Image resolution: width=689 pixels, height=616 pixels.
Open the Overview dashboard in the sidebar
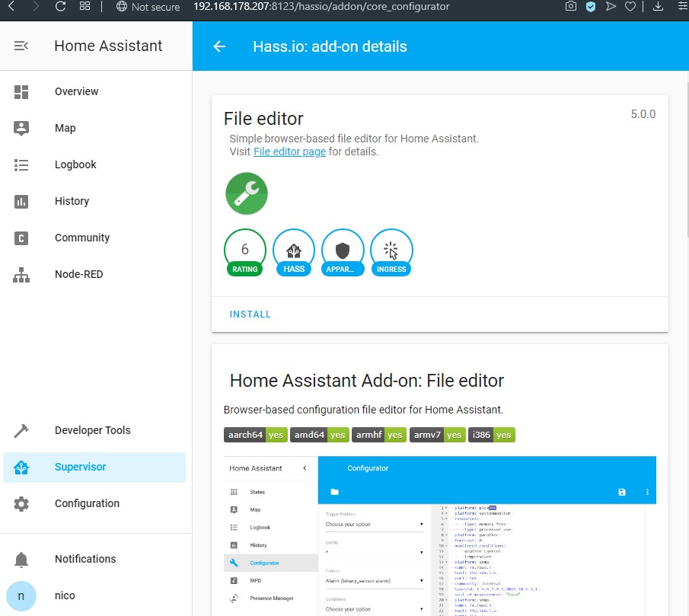[76, 91]
